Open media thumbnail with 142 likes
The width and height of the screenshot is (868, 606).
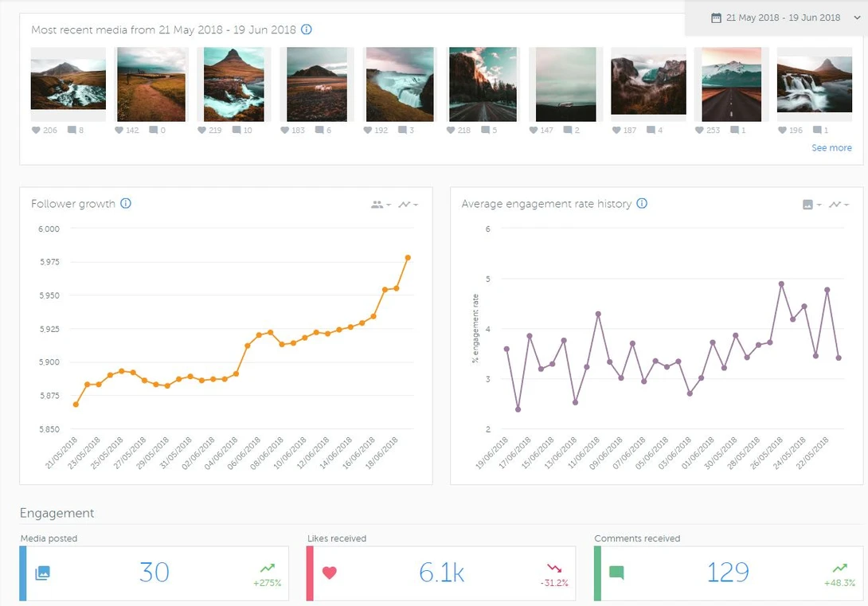tap(151, 84)
